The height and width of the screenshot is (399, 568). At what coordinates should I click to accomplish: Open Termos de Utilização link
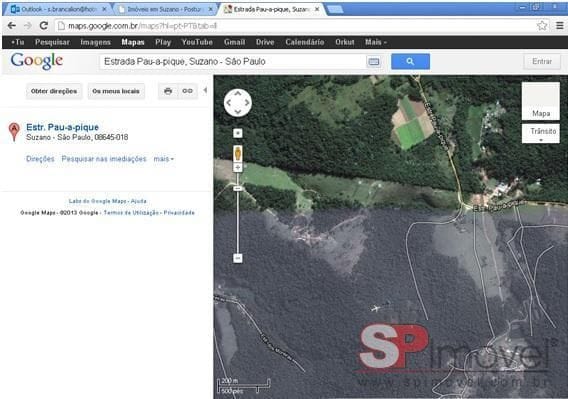pos(131,213)
